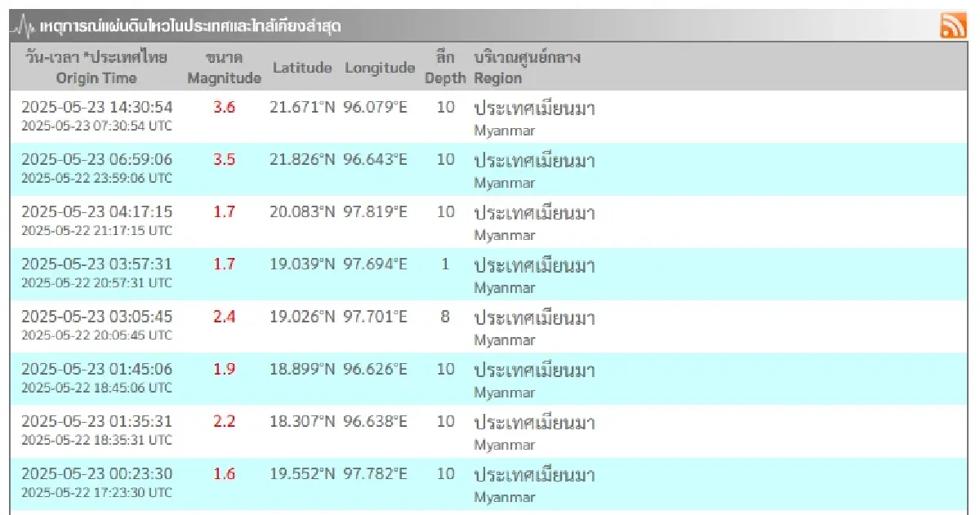Click coordinates 21.671°N 96.079°E
980x515 pixels.
coord(339,105)
